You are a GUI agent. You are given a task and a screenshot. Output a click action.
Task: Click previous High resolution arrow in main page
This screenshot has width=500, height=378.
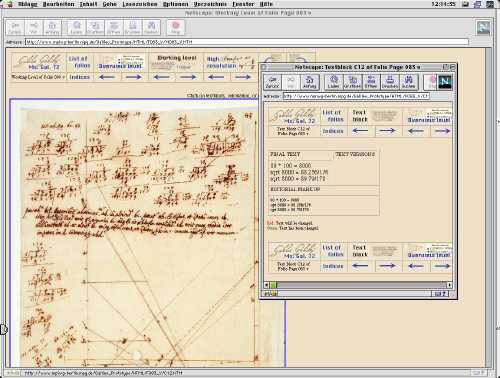(216, 77)
